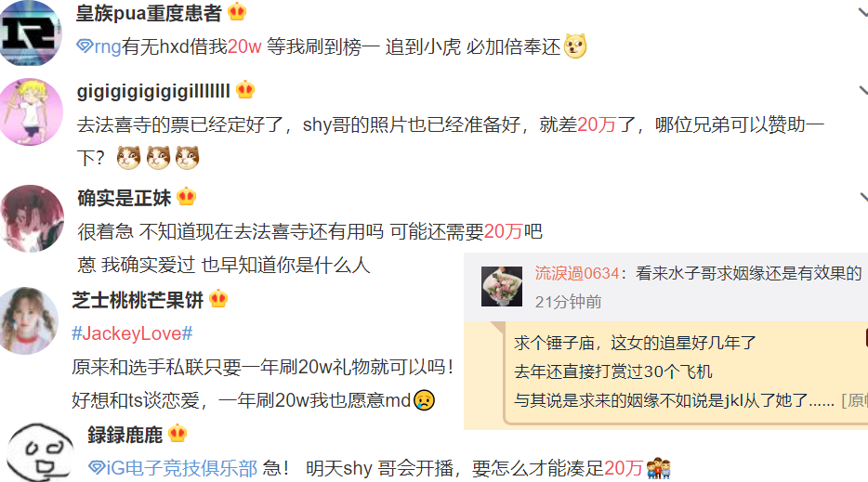
Task: Open the rng super-topic link
Action: coord(108,47)
